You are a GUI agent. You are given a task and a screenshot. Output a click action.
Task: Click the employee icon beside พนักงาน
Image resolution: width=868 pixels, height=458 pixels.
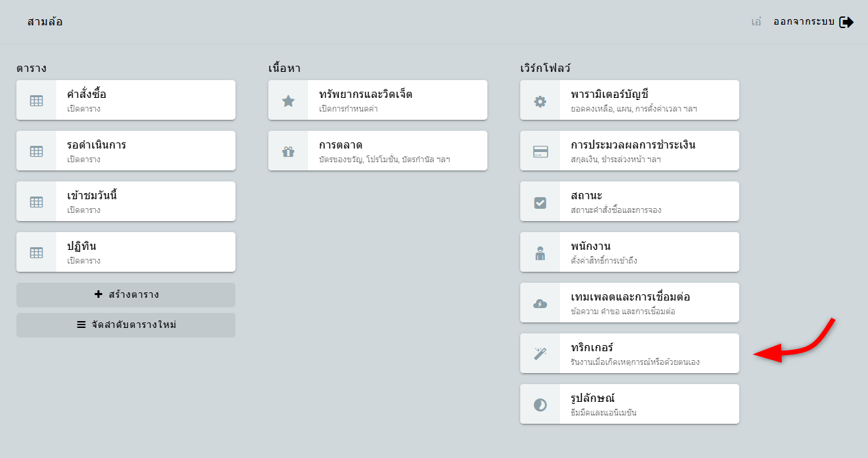coord(540,253)
